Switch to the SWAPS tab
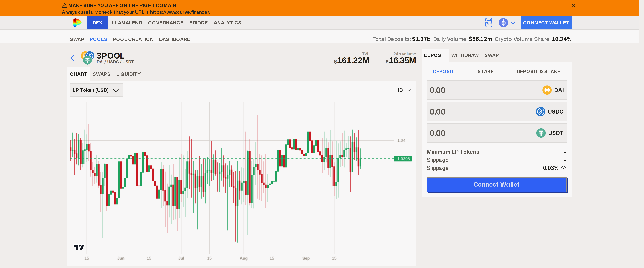This screenshot has width=644, height=268. (x=101, y=74)
